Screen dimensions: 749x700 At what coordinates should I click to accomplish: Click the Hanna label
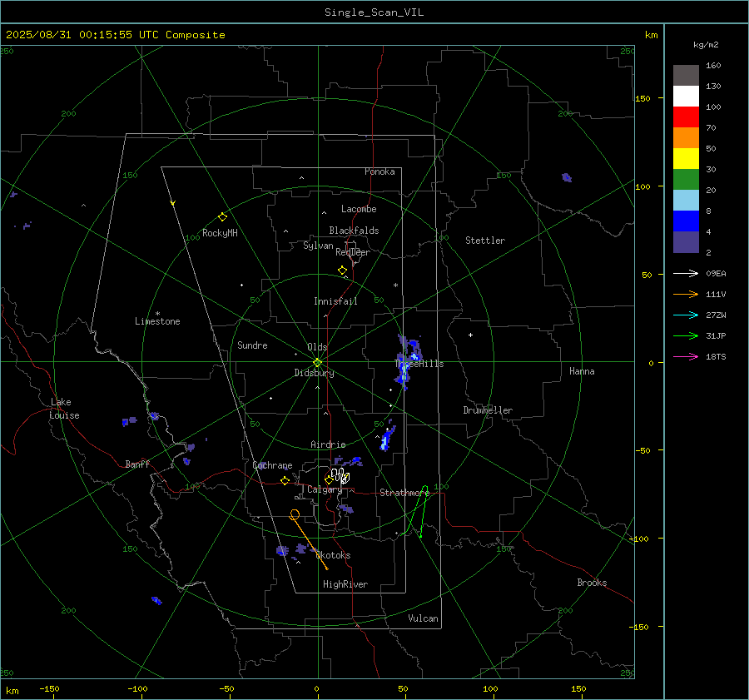(x=582, y=371)
